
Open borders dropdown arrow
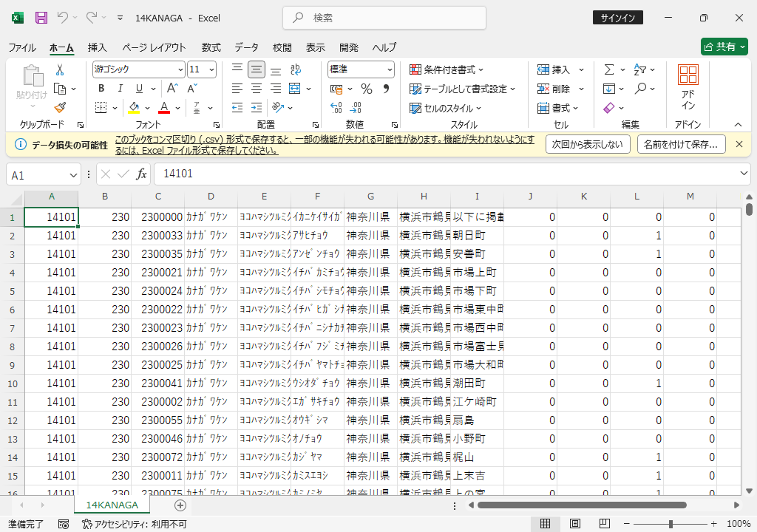point(115,108)
